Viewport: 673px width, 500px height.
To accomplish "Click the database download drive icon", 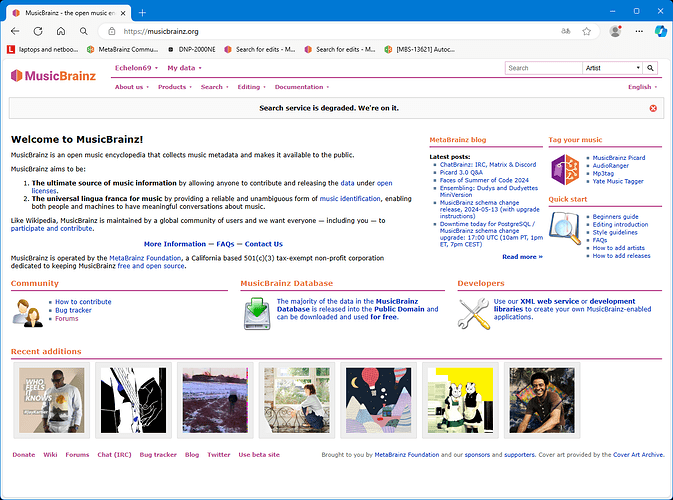I will click(257, 313).
